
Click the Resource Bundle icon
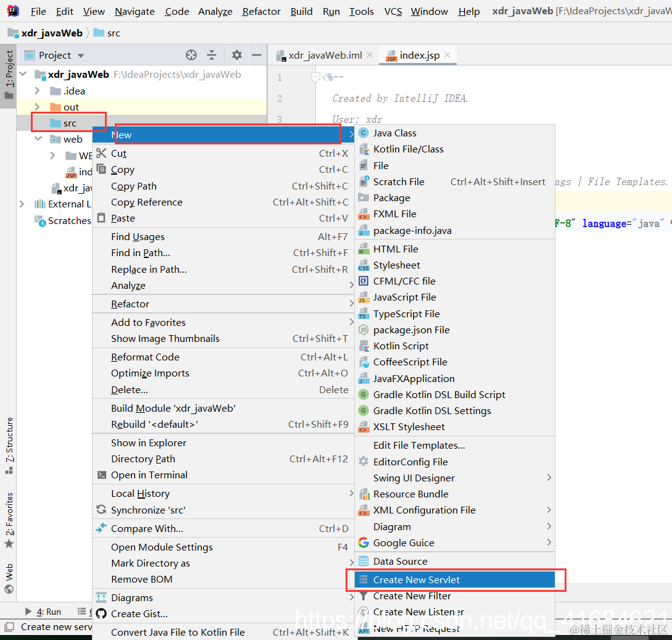[363, 494]
